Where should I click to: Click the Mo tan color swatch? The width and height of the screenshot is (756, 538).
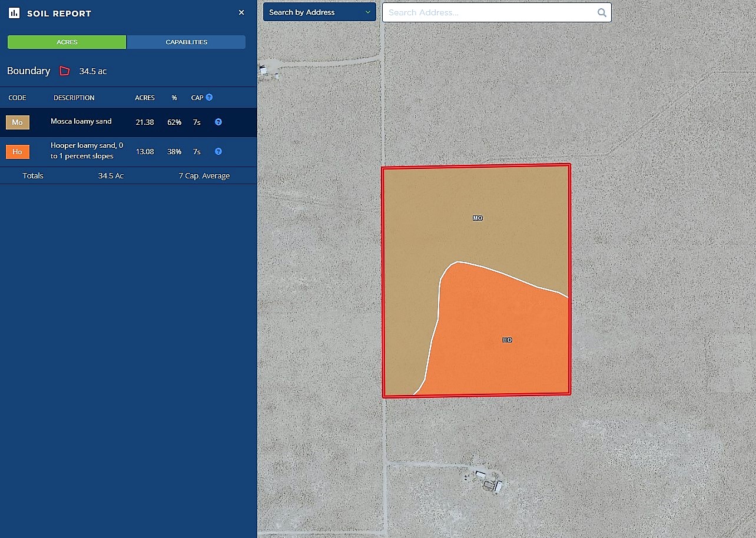[x=18, y=122]
